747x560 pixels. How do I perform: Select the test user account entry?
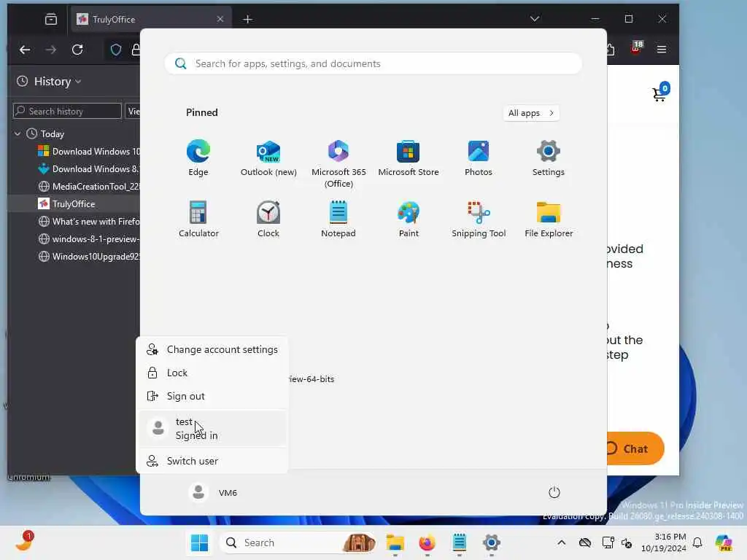click(212, 429)
